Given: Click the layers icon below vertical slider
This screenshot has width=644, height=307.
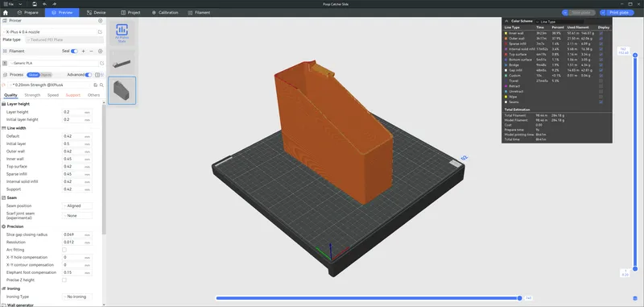Looking at the screenshot, I should tap(635, 298).
